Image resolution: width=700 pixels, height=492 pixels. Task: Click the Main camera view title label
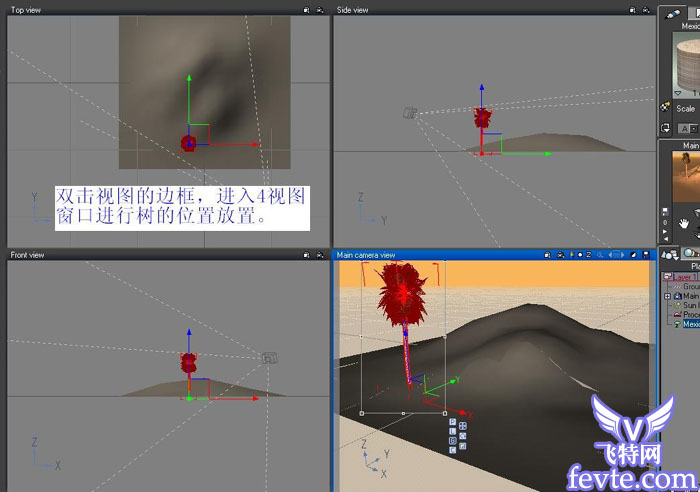tap(366, 255)
